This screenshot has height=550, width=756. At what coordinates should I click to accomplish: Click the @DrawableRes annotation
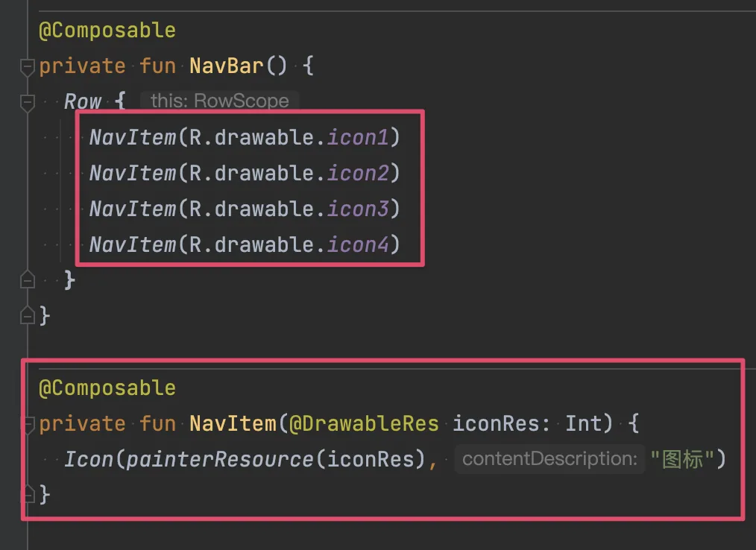click(x=364, y=423)
